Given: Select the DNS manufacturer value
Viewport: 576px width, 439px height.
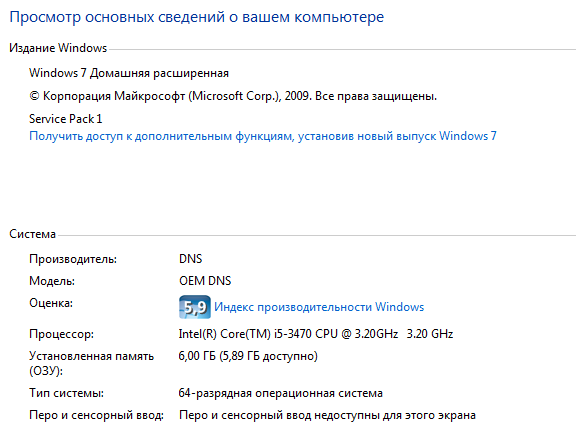Looking at the screenshot, I should [x=190, y=259].
